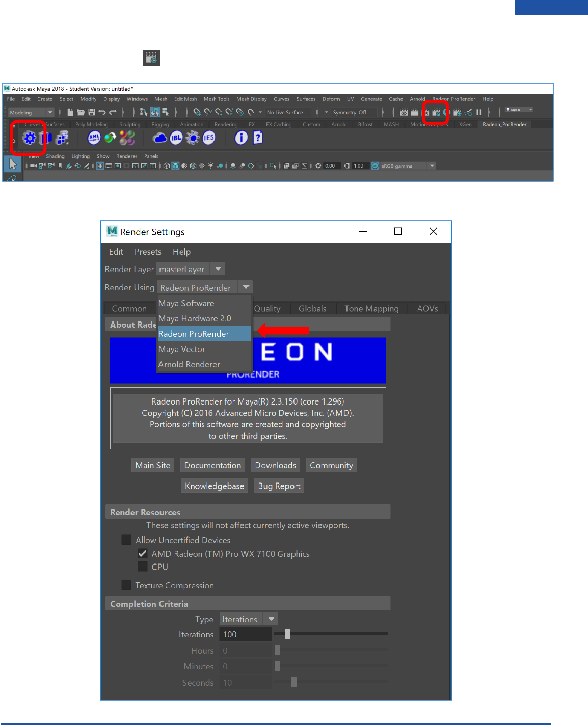Create an IBL light from shelf
The width and height of the screenshot is (588, 725).
point(176,138)
